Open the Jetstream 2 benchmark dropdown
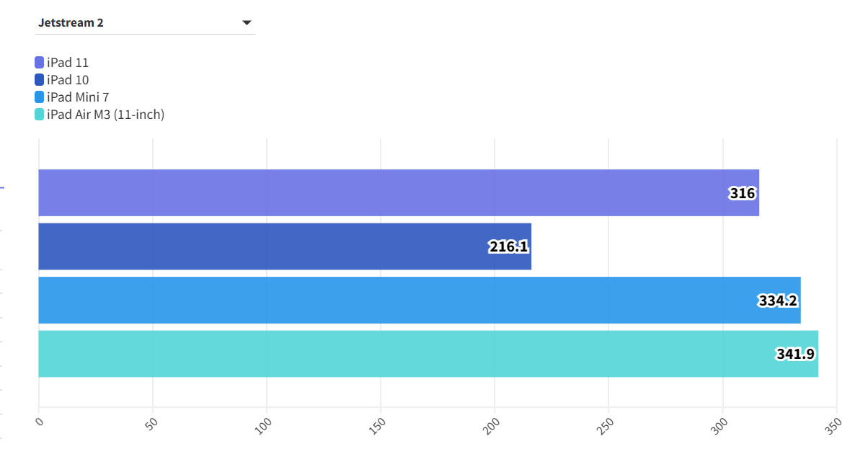868x449 pixels. [x=144, y=23]
